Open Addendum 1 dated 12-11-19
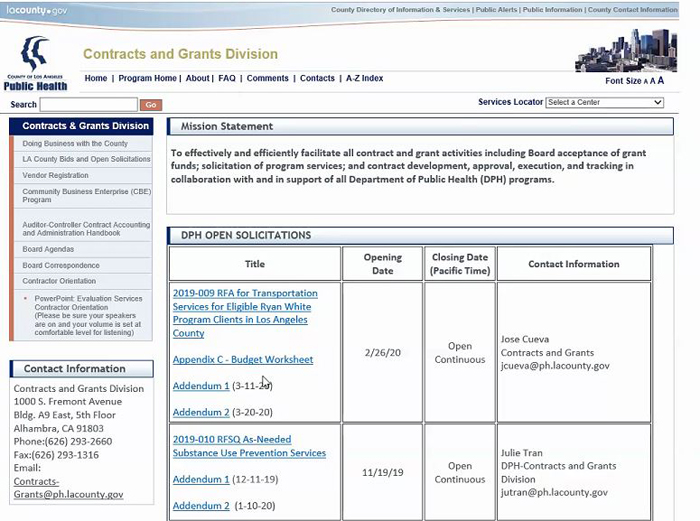The image size is (700, 521). coord(201,479)
